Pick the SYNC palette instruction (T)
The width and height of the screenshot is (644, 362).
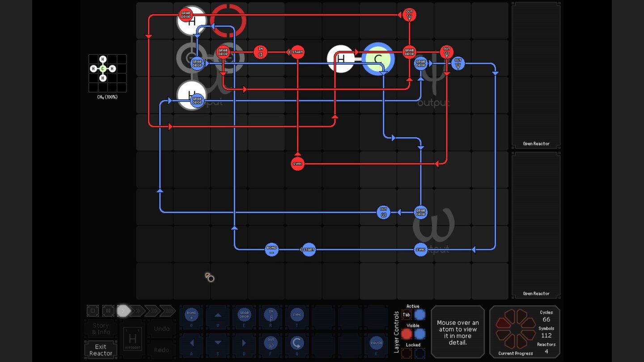(297, 317)
